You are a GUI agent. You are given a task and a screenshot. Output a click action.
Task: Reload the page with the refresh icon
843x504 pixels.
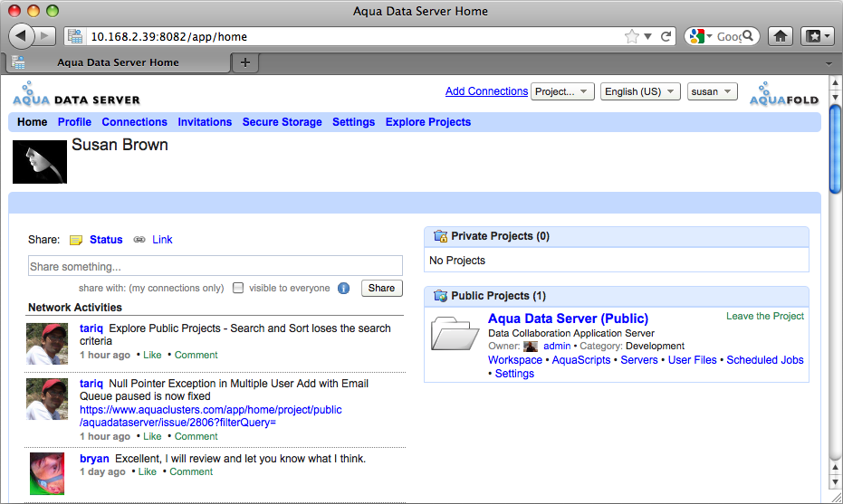666,37
